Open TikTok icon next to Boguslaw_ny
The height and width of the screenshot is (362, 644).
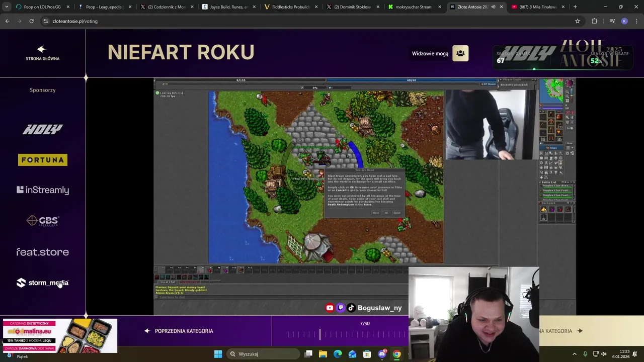[x=351, y=308]
